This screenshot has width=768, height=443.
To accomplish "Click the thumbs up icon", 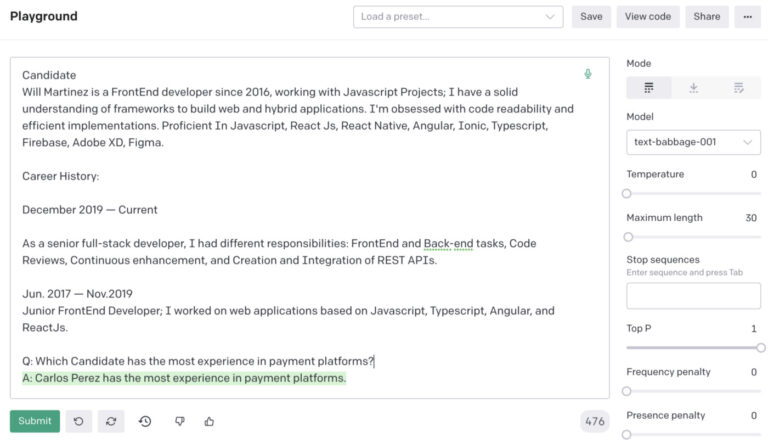I will pos(209,421).
